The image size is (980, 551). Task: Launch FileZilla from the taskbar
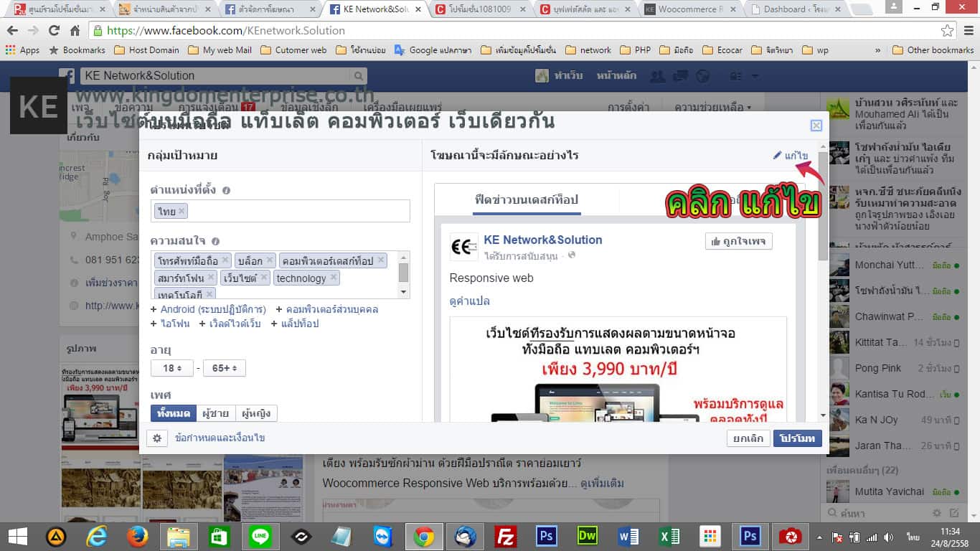click(x=507, y=537)
